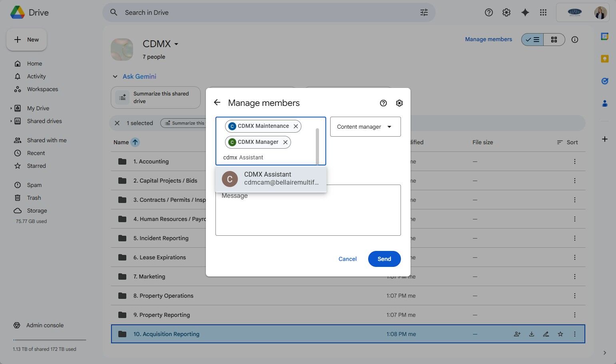View shared drive details info icon
The height and width of the screenshot is (364, 616).
(x=575, y=40)
